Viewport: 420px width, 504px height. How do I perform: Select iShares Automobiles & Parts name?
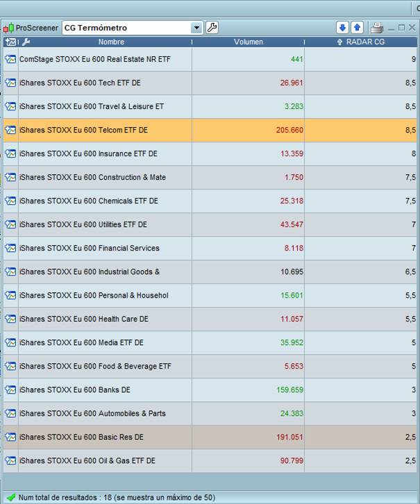pyautogui.click(x=92, y=413)
